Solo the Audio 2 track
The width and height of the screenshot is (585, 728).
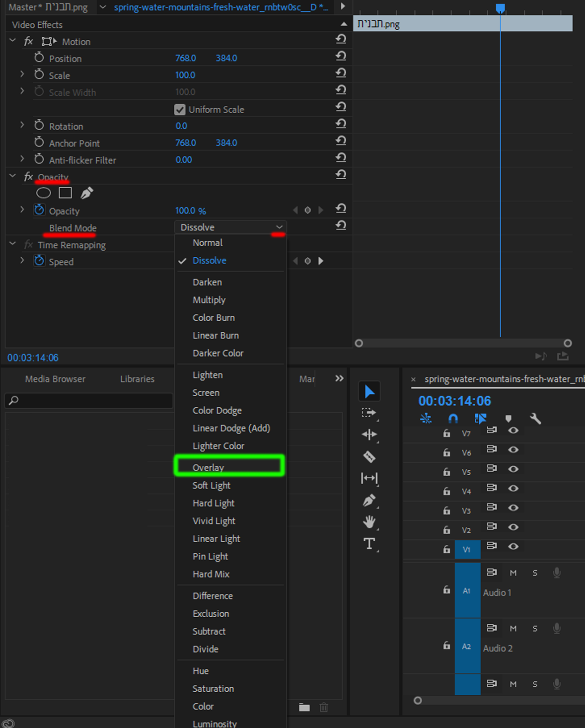535,629
